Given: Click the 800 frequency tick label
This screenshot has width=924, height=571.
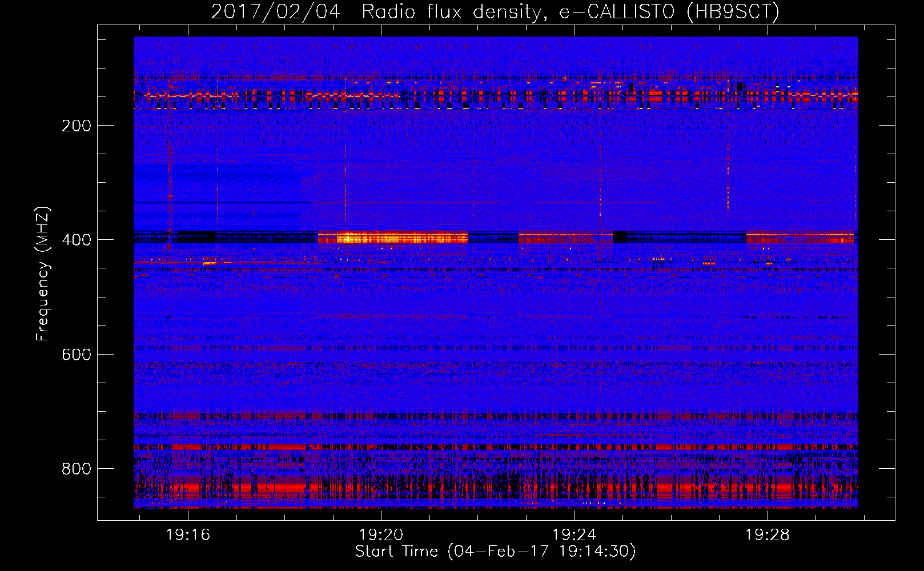Looking at the screenshot, I should 77,469.
